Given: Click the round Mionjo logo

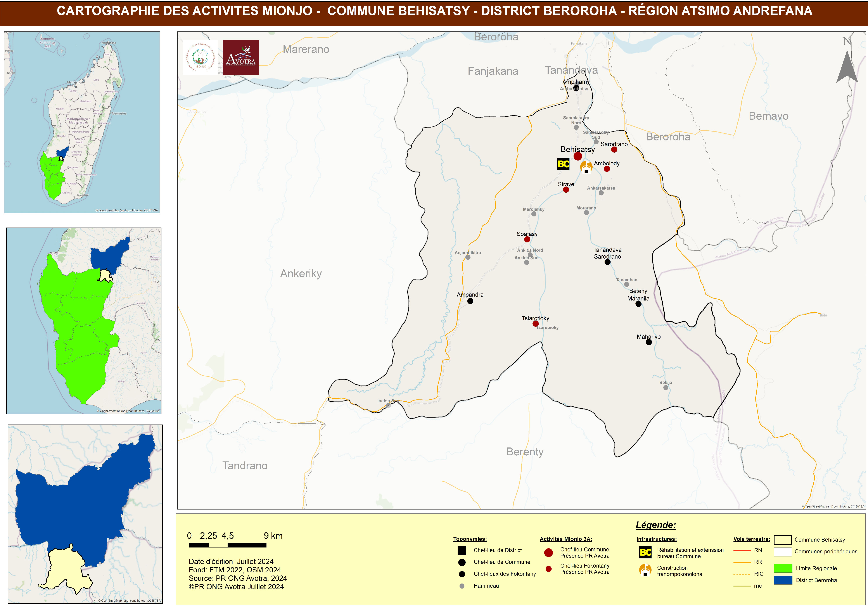Looking at the screenshot, I should coord(200,57).
